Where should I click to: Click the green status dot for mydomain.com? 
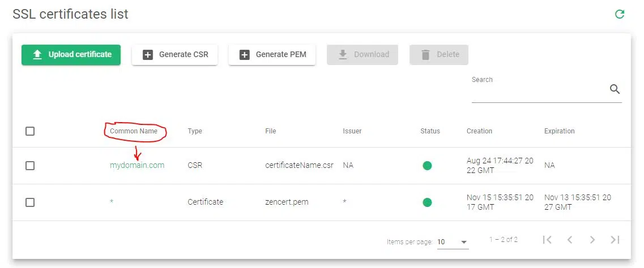tap(428, 166)
